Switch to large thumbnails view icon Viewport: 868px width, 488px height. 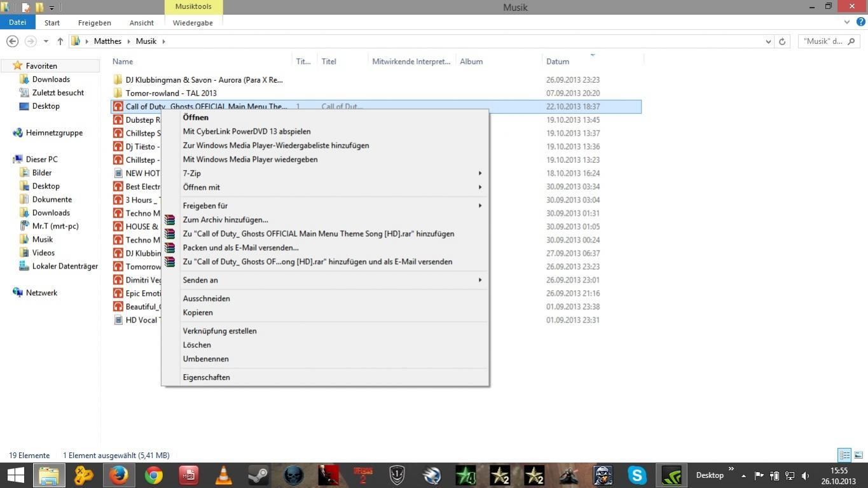858,455
